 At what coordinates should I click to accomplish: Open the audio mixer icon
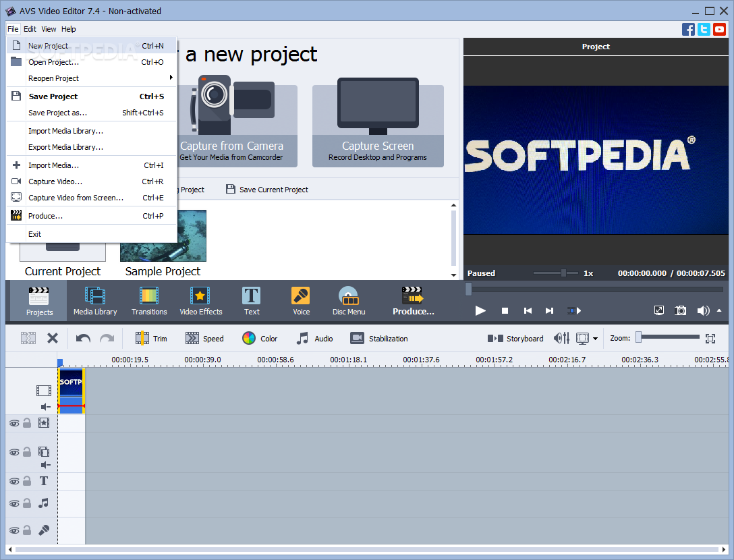pos(562,338)
